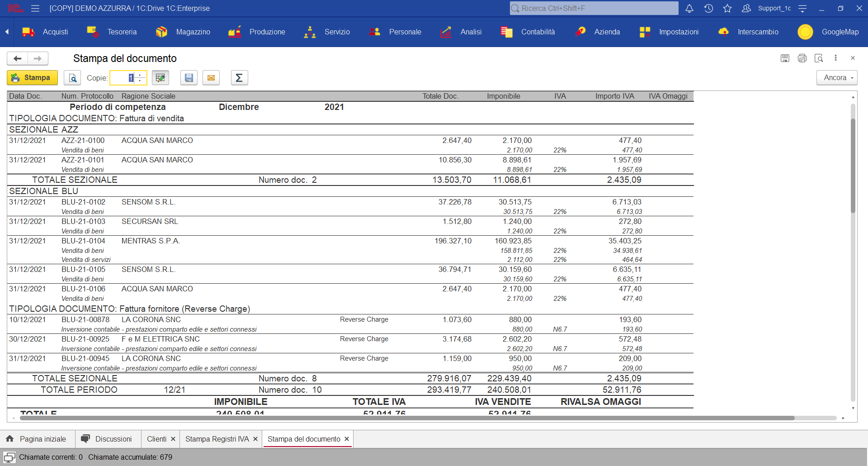Click the yellow Stampa button

pyautogui.click(x=32, y=78)
